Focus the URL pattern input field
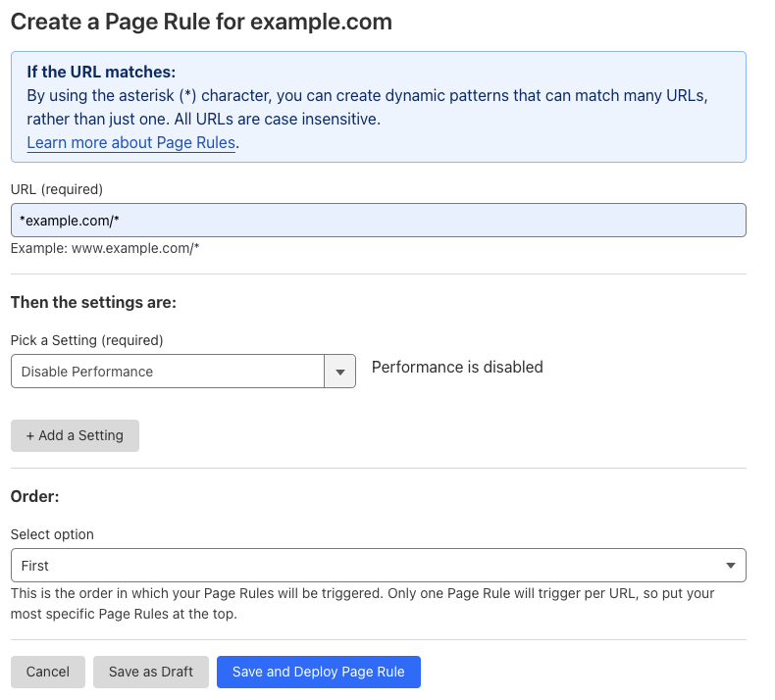Image resolution: width=775 pixels, height=700 pixels. point(378,221)
